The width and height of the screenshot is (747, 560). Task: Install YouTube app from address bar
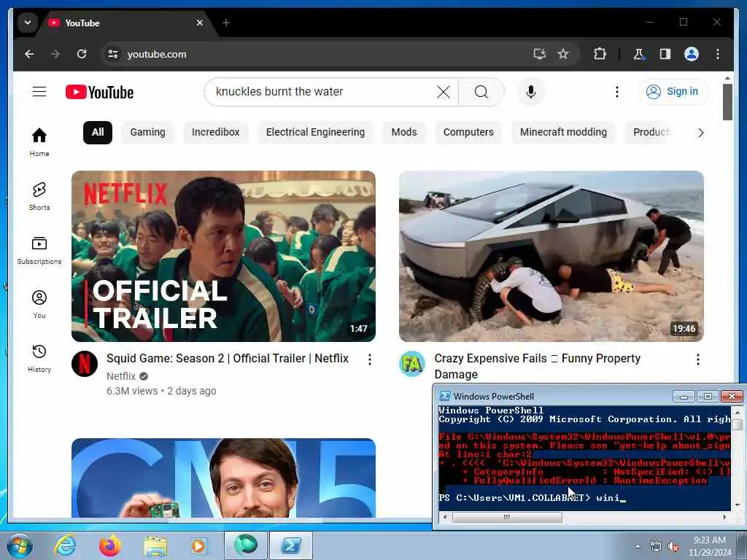pyautogui.click(x=539, y=54)
